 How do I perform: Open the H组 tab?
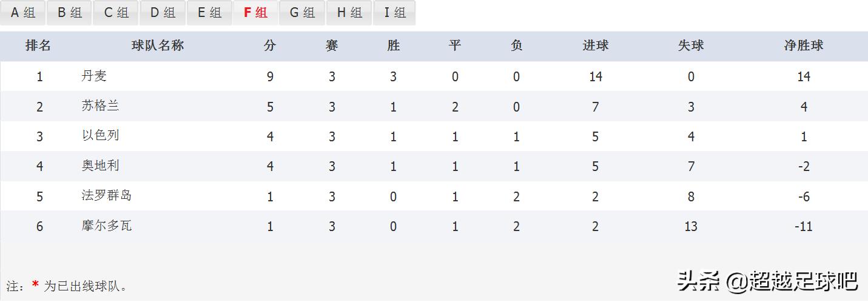[349, 13]
